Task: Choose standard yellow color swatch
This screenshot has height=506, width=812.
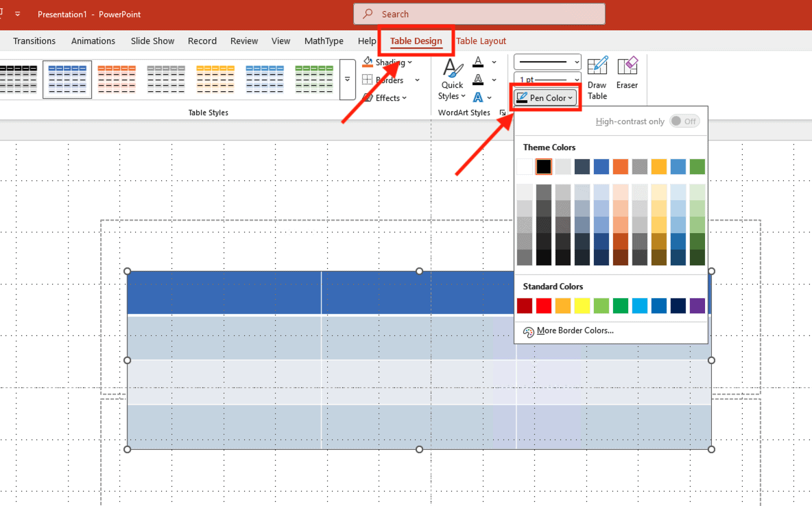Action: (x=582, y=306)
